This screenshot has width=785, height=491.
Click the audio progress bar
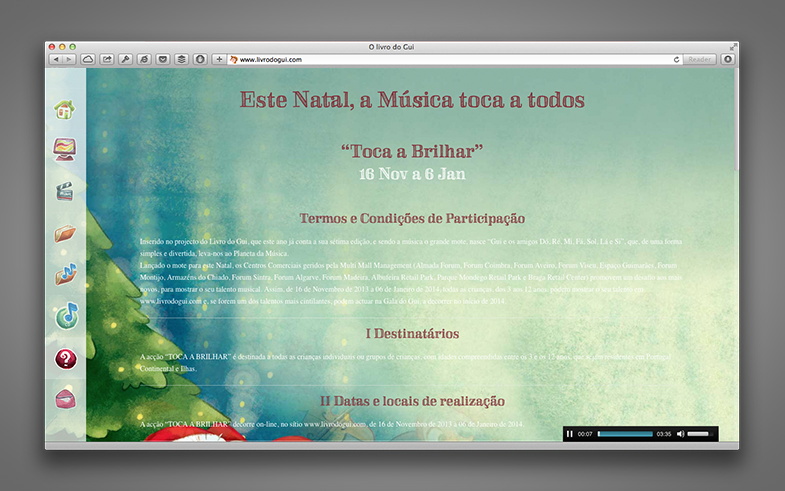625,434
